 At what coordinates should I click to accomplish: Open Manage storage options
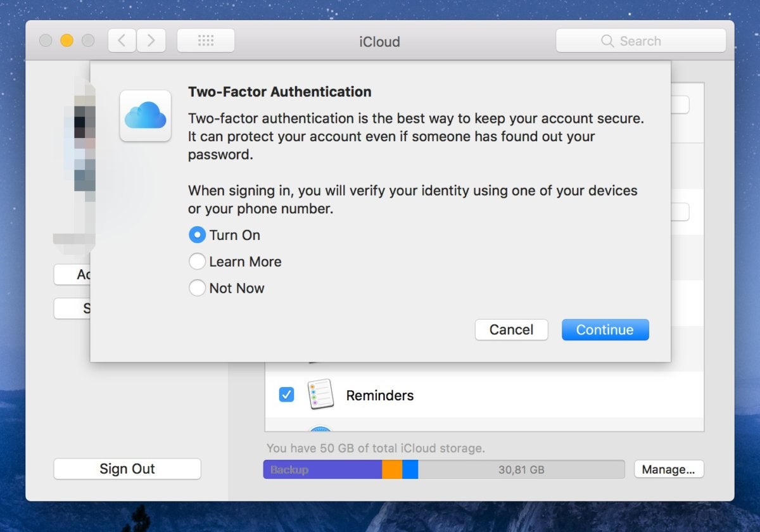click(669, 469)
